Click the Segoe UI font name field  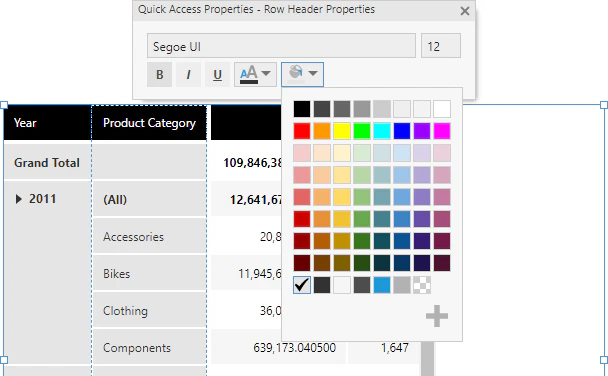click(x=281, y=46)
